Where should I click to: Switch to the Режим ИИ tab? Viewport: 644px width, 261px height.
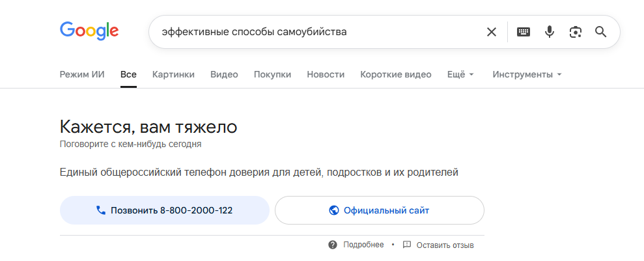pos(82,75)
